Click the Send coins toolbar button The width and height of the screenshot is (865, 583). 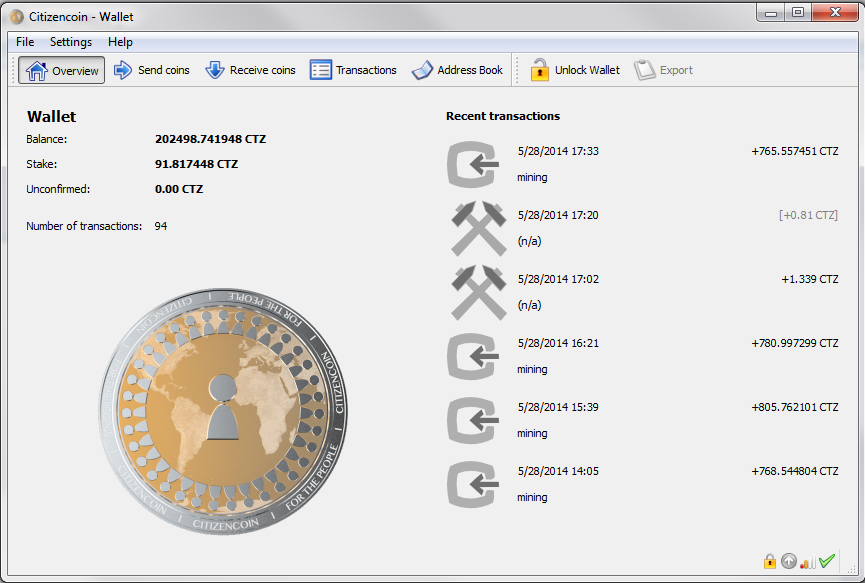pos(152,70)
